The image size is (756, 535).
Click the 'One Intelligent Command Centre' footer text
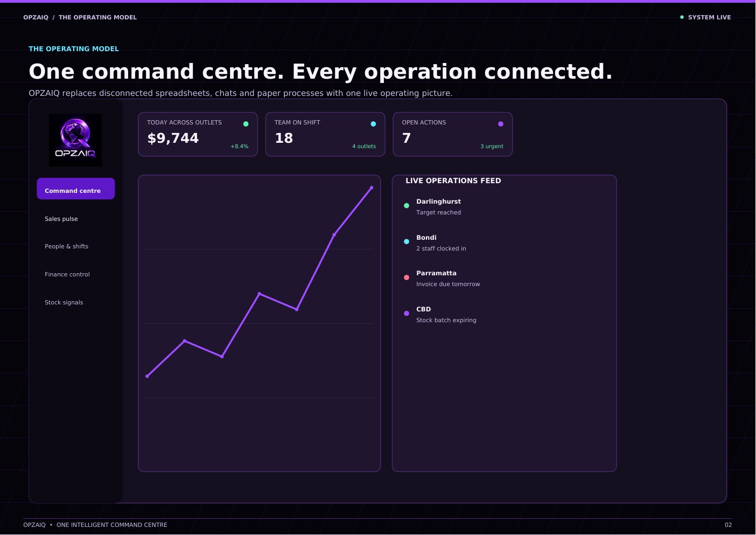point(112,525)
